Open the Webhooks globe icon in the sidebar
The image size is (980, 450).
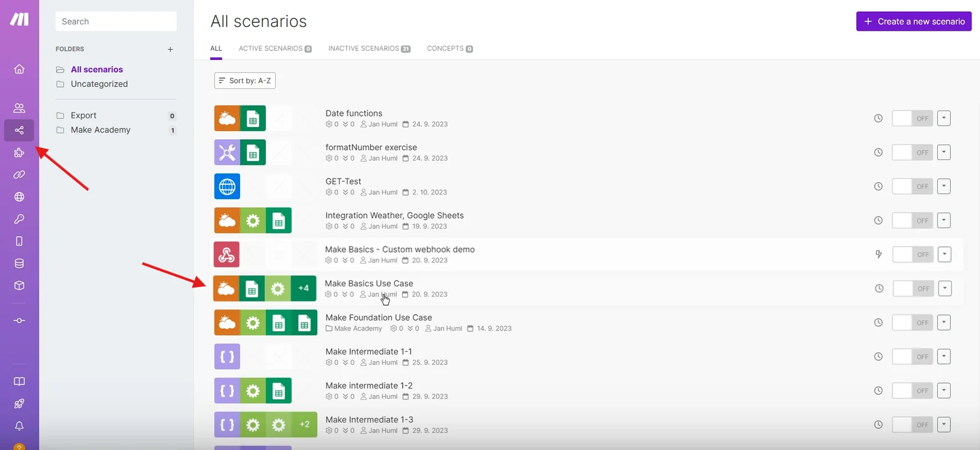tap(20, 197)
